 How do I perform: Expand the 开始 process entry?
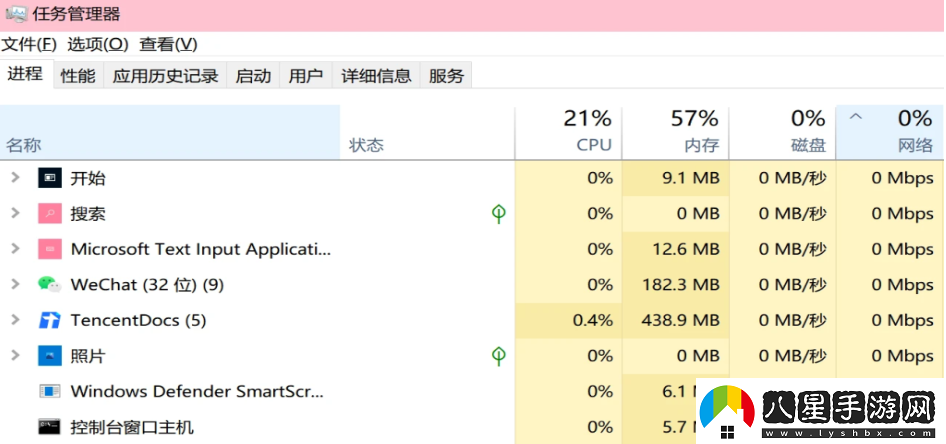click(15, 178)
